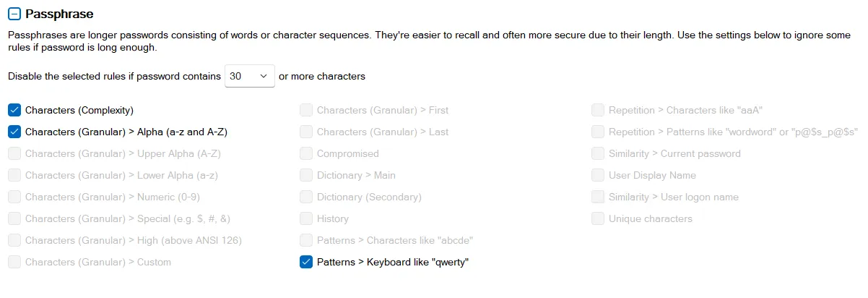The image size is (868, 298).
Task: Toggle the History checkbox
Action: (x=306, y=218)
